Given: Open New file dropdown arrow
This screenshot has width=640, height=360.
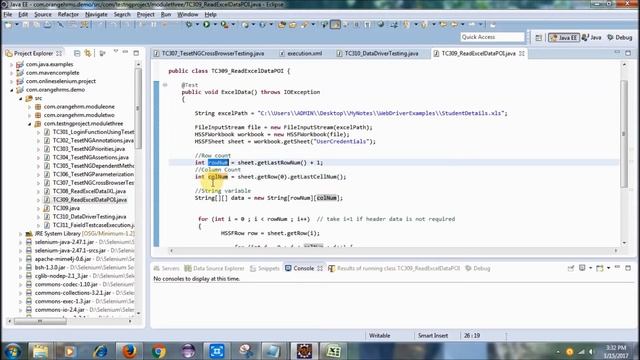Looking at the screenshot, I should point(17,25).
